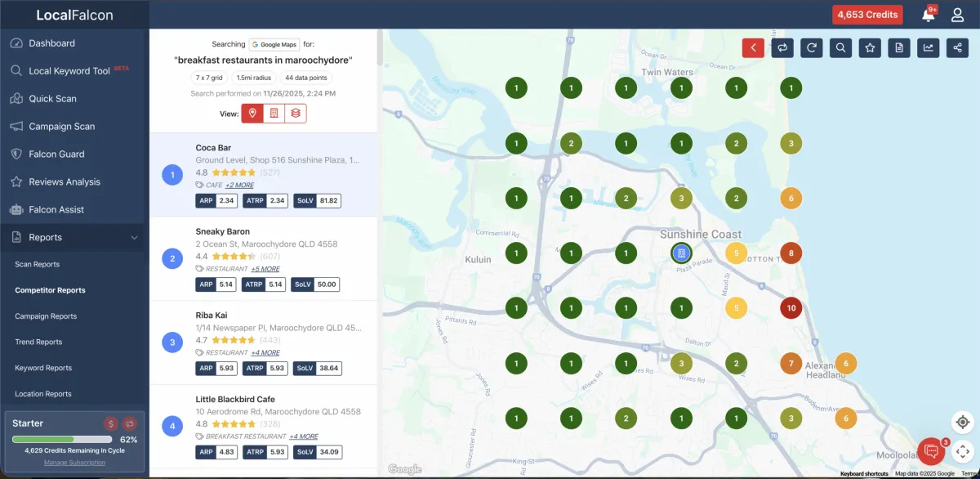Viewport: 980px width, 479px height.
Task: Open the notifications bell icon
Action: 929,15
